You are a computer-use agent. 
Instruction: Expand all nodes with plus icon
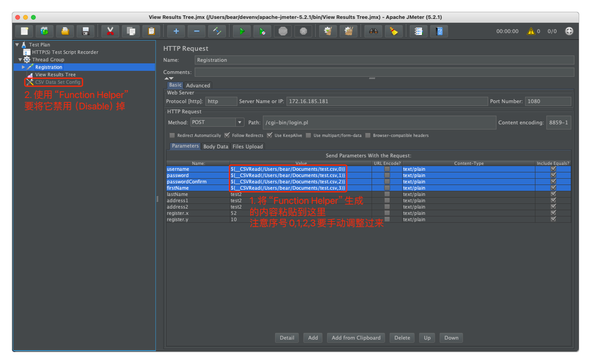(x=176, y=31)
